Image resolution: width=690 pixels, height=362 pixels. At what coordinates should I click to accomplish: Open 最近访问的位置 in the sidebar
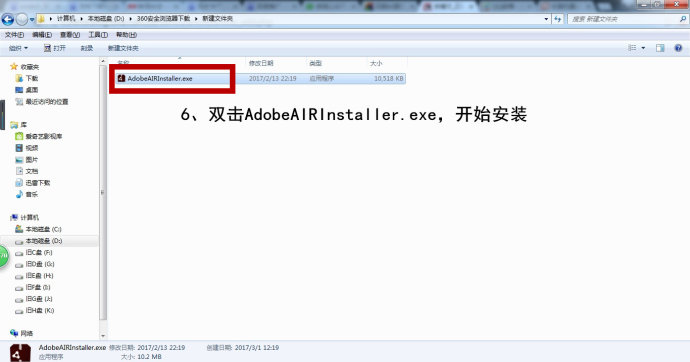point(47,102)
